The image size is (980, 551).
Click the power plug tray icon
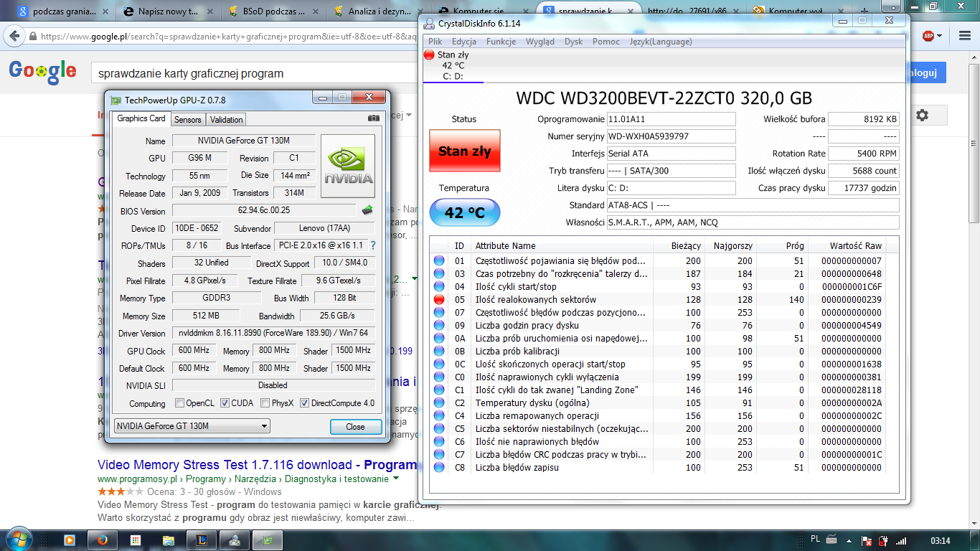[x=884, y=540]
